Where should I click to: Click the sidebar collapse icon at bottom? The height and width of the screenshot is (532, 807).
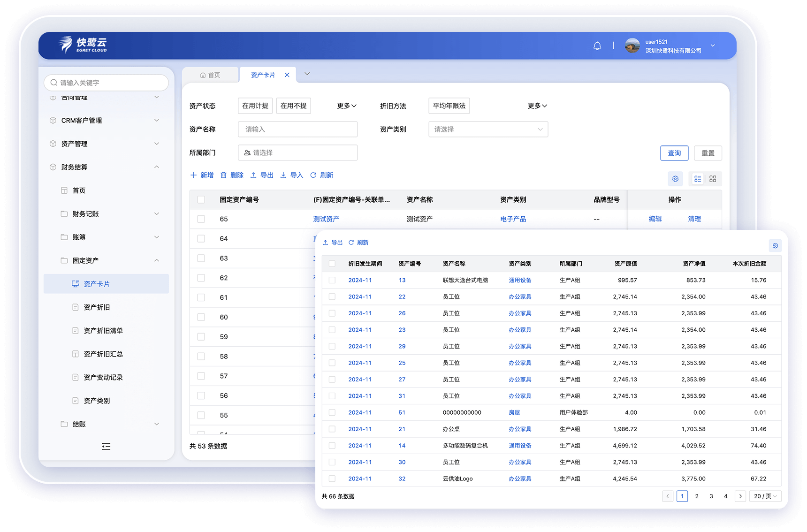[x=106, y=447]
